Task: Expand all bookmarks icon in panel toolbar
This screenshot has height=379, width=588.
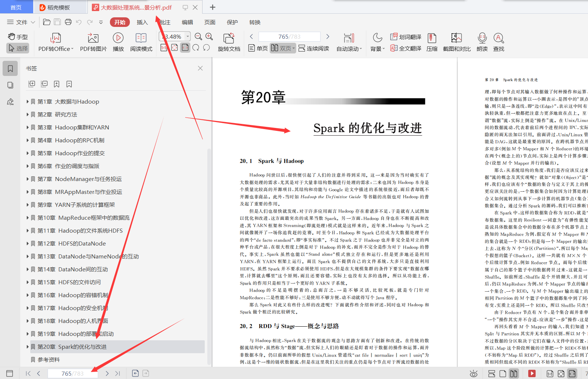Action: click(32, 84)
